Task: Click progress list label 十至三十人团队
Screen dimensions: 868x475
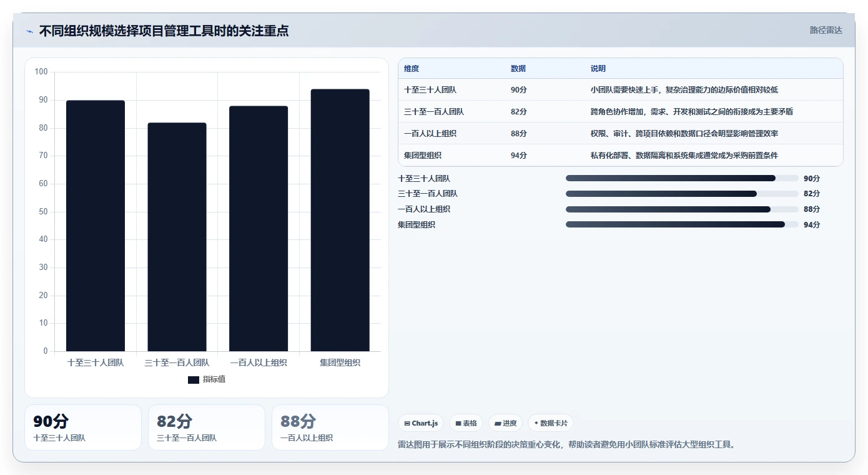Action: [424, 179]
